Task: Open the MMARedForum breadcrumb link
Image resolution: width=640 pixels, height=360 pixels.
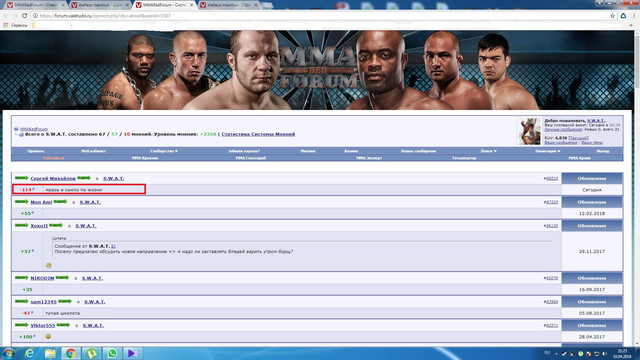Action: coord(34,129)
